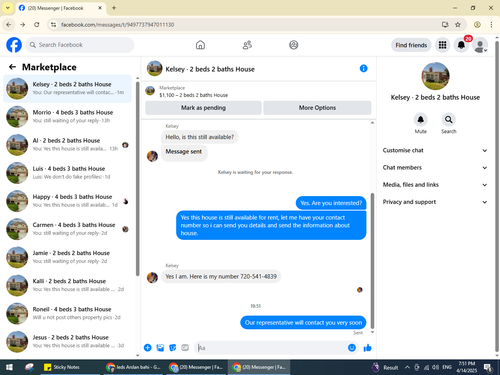Open a new browser tab
500x375 pixels.
[x=114, y=8]
